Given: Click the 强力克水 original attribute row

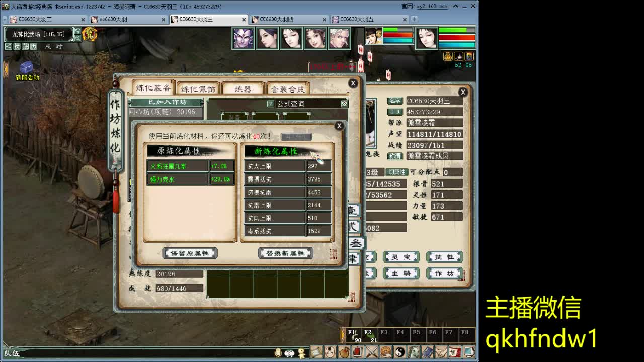Looking at the screenshot, I should click(191, 179).
